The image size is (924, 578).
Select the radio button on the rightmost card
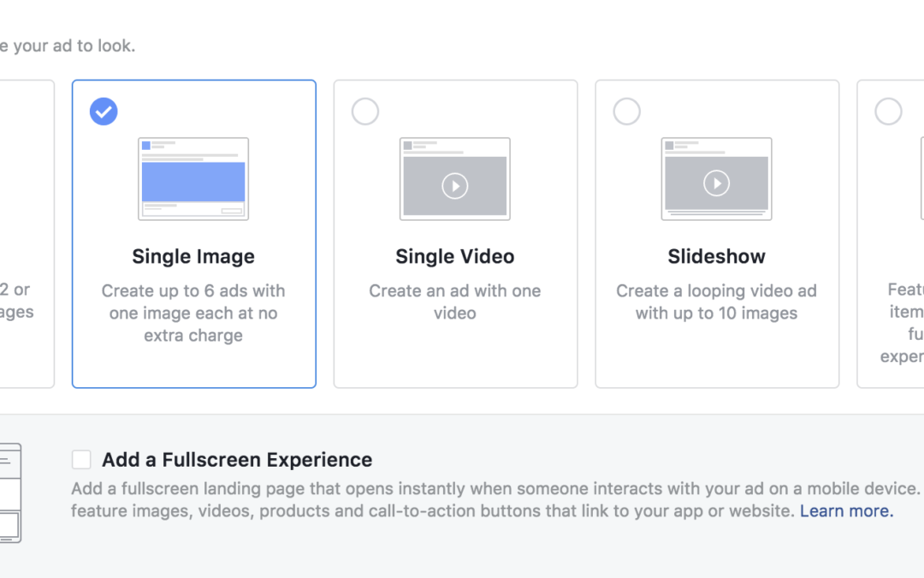tap(888, 111)
